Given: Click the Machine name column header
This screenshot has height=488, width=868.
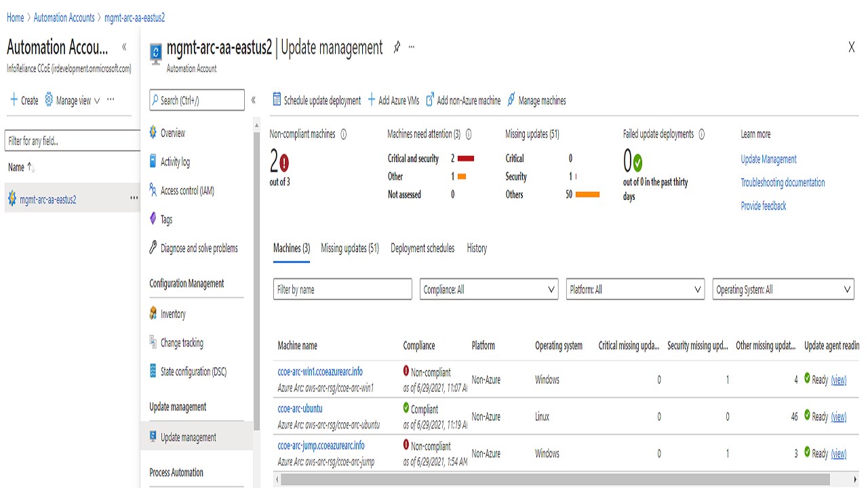Looking at the screenshot, I should click(x=298, y=346).
